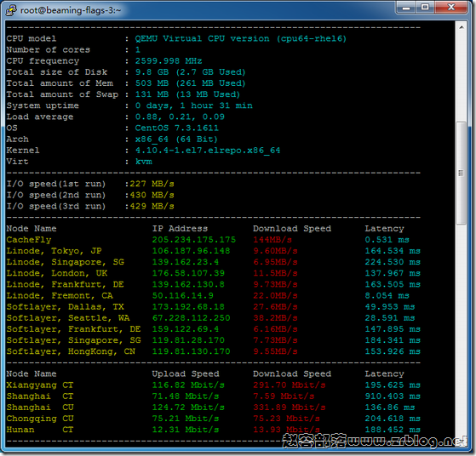Click Xiangyang CT node name
476x456 pixels.
point(40,385)
